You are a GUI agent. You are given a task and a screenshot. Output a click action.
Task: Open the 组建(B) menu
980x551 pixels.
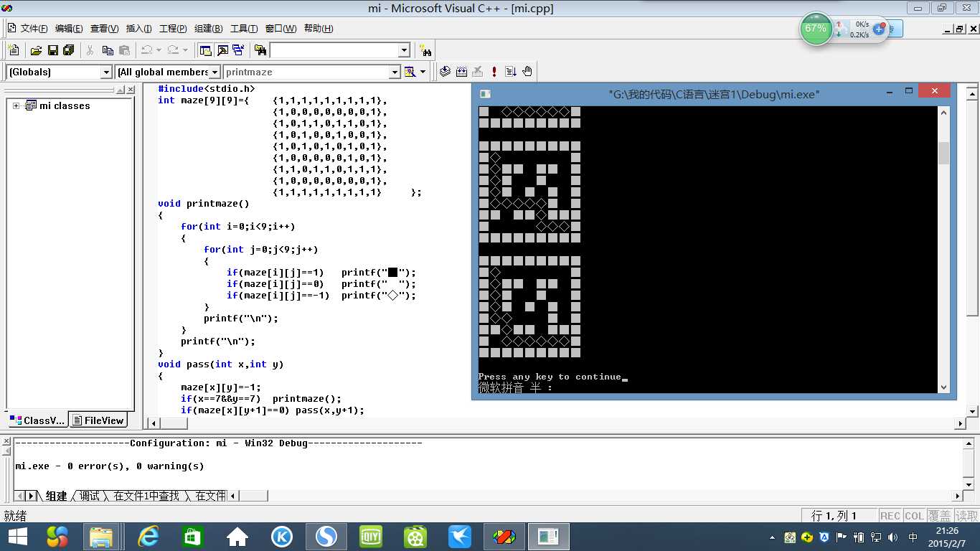[x=208, y=29]
